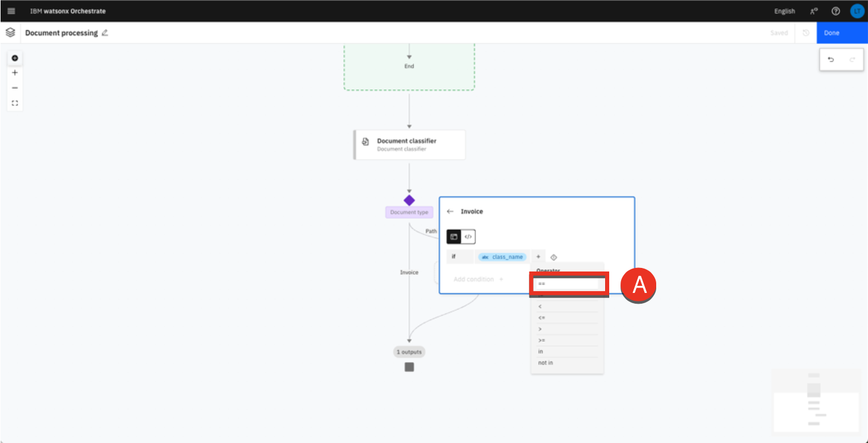The width and height of the screenshot is (868, 443).
Task: Go back using Invoice panel arrow
Action: point(450,211)
